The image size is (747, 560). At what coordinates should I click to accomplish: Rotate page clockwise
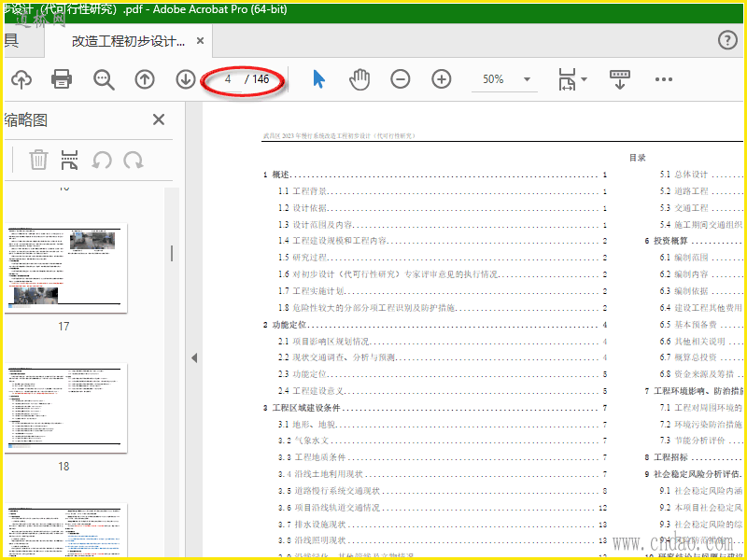coord(134,160)
